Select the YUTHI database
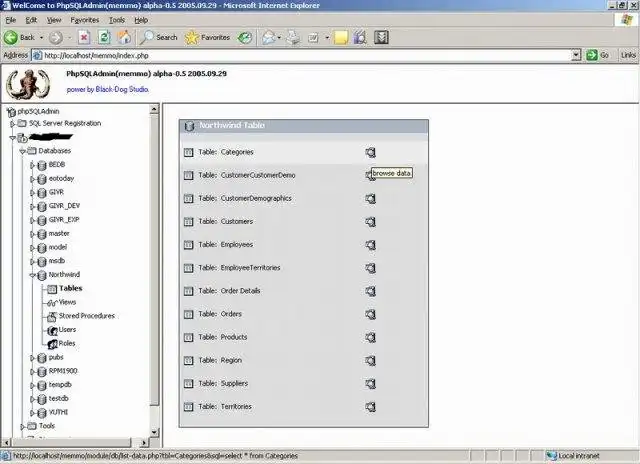The width and height of the screenshot is (640, 464). tap(58, 413)
